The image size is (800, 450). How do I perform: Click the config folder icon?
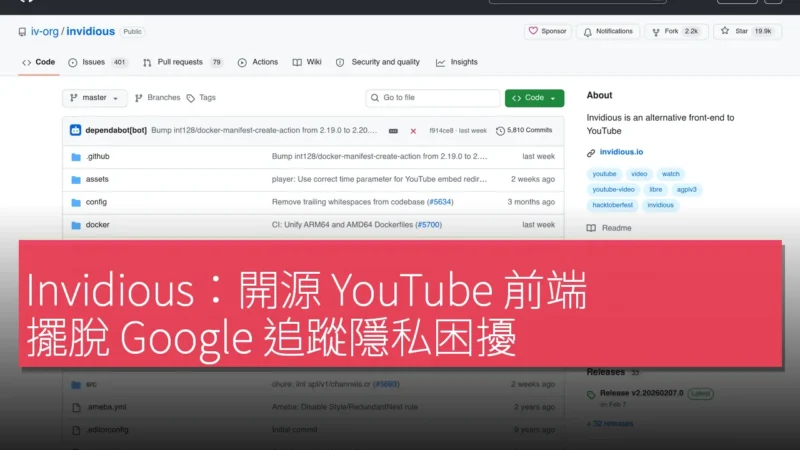(x=76, y=203)
